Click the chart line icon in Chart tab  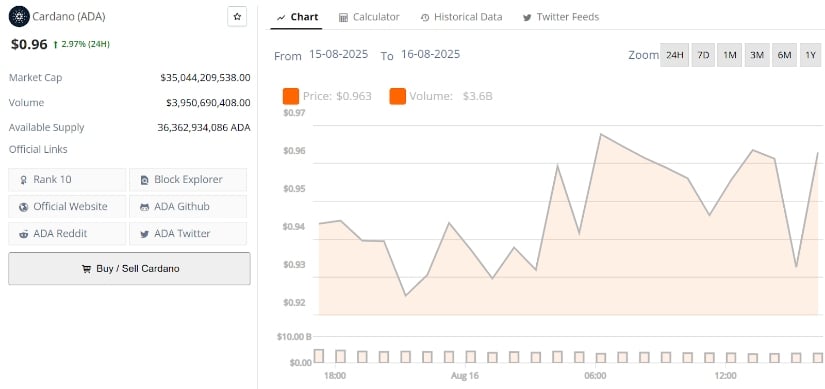[281, 17]
